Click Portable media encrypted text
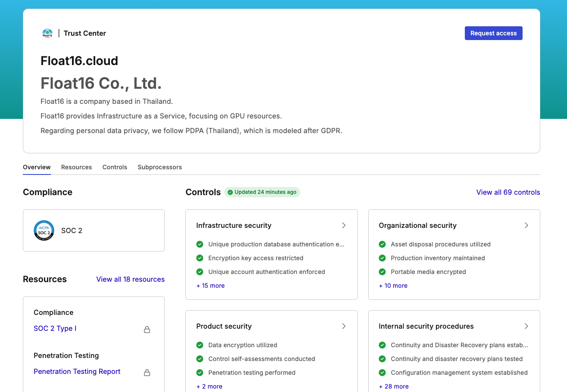This screenshot has height=392, width=567. click(x=428, y=272)
